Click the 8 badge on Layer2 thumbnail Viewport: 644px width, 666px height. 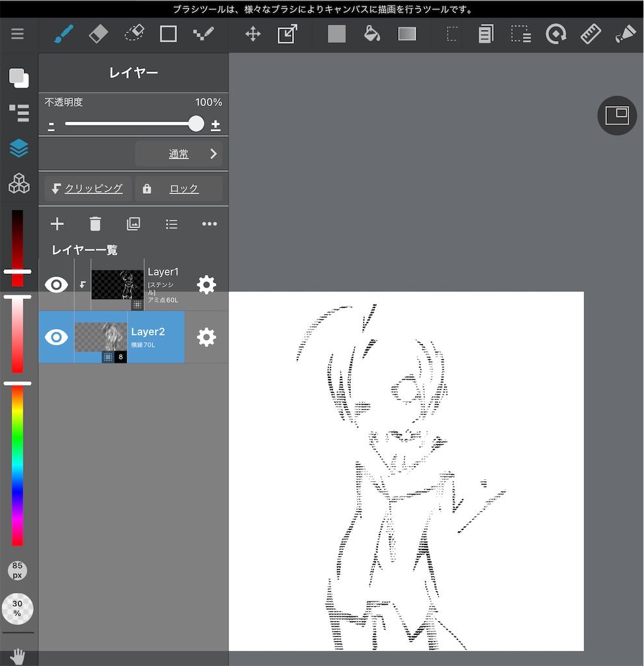point(120,357)
